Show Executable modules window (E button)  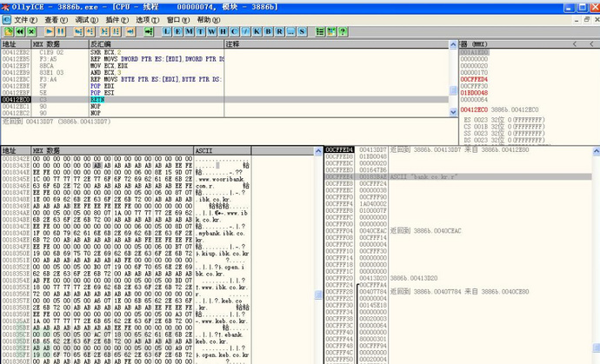178,32
